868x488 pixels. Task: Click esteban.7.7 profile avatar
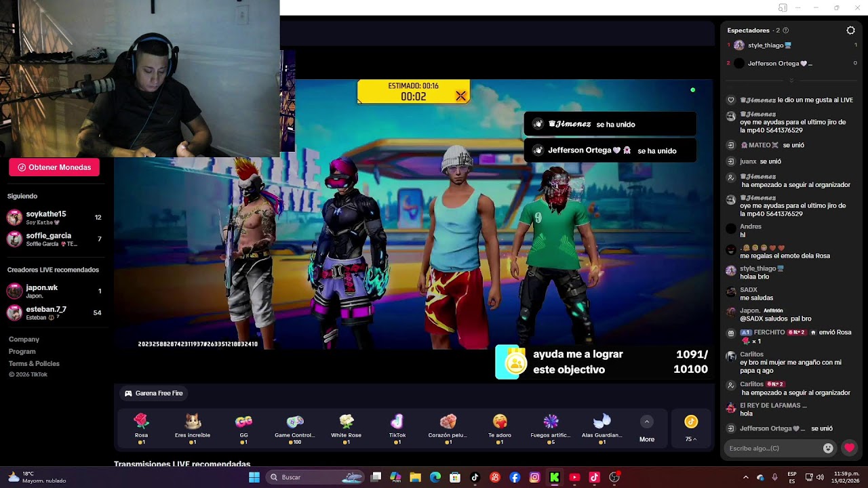(14, 312)
